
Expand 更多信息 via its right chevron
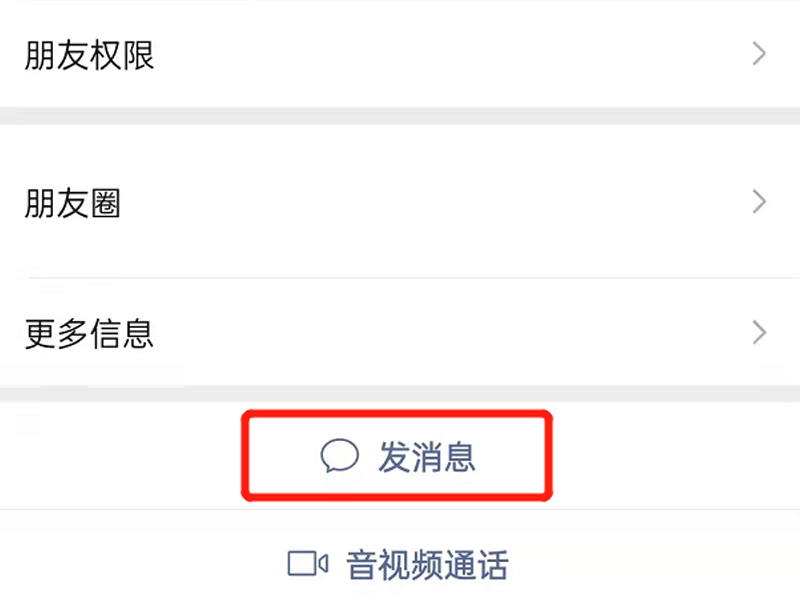(x=760, y=332)
